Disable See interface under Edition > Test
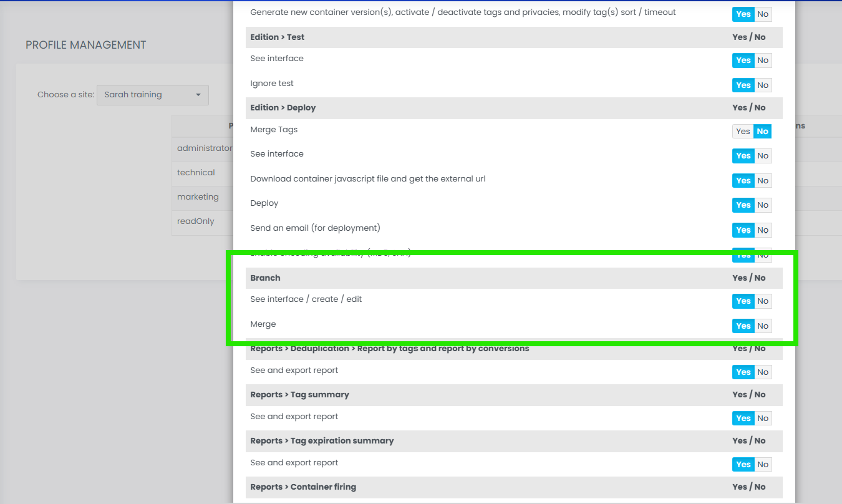The image size is (842, 504). [763, 61]
